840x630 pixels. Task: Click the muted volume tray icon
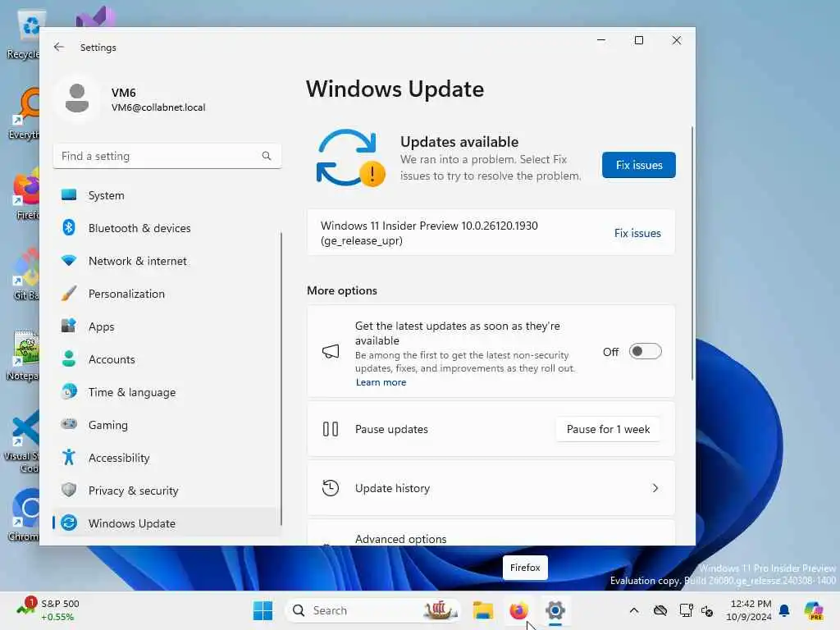(707, 610)
